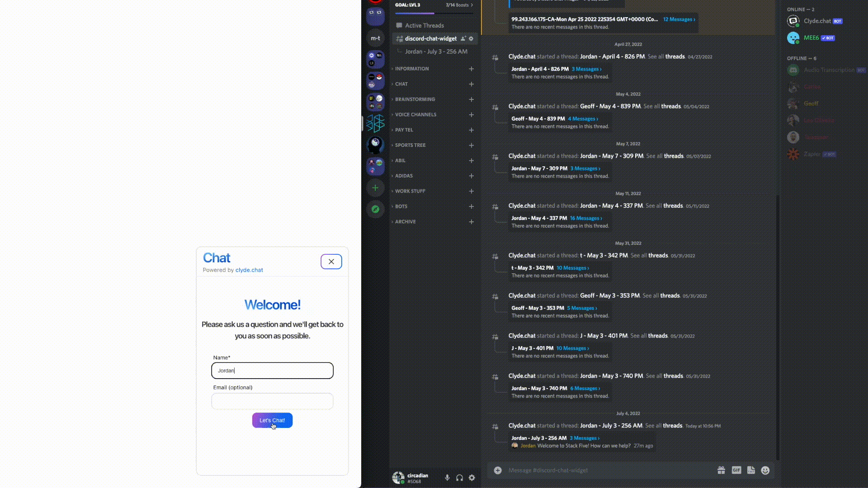Click the clyde.chat powered-by link
This screenshot has height=488, width=868.
click(x=249, y=271)
